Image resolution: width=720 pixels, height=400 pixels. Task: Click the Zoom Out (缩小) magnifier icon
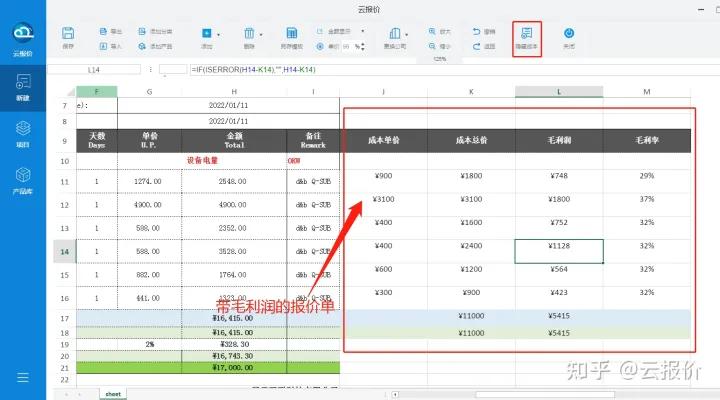[432, 46]
